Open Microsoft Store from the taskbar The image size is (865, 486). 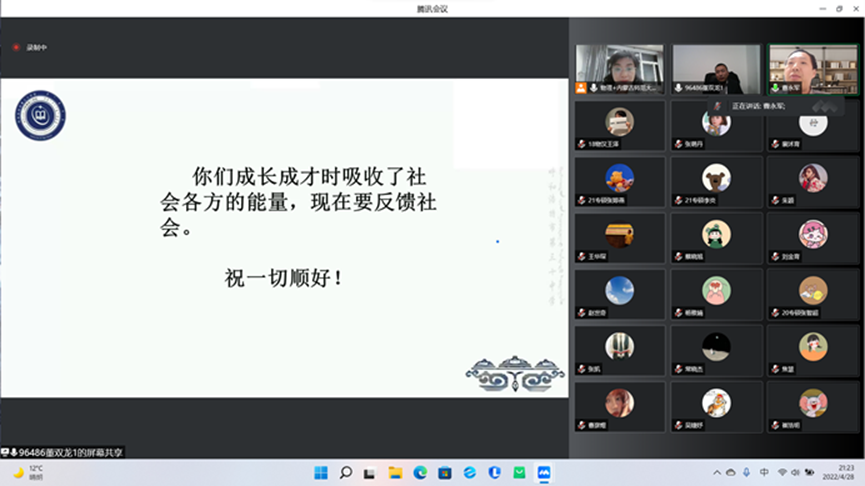click(x=445, y=472)
